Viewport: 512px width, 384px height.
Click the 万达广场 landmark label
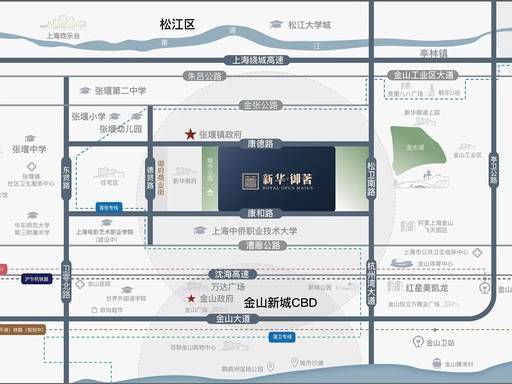[229, 287]
